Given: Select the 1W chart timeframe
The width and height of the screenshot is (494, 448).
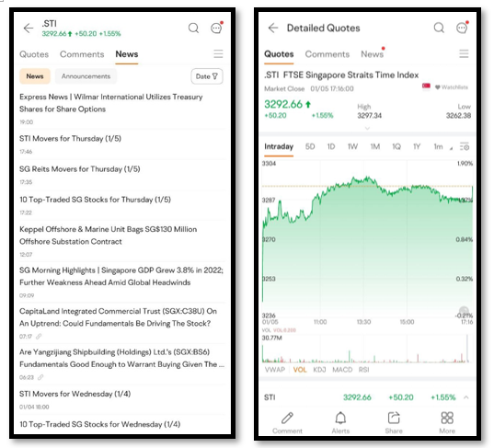Looking at the screenshot, I should pyautogui.click(x=353, y=147).
